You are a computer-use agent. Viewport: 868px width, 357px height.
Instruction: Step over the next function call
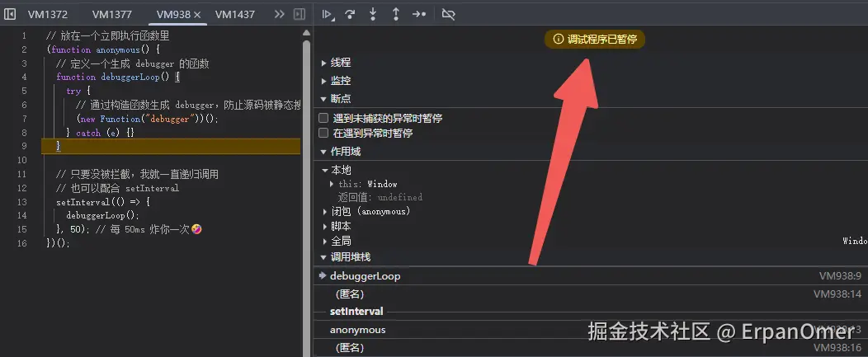[350, 14]
